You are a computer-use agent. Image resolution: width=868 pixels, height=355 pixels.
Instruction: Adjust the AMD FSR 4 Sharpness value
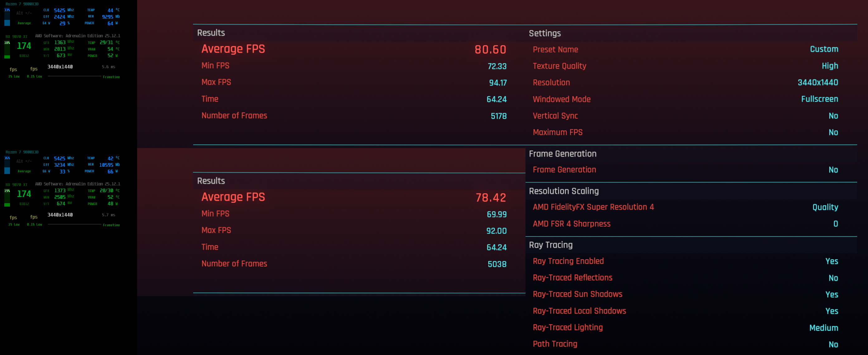pyautogui.click(x=835, y=224)
